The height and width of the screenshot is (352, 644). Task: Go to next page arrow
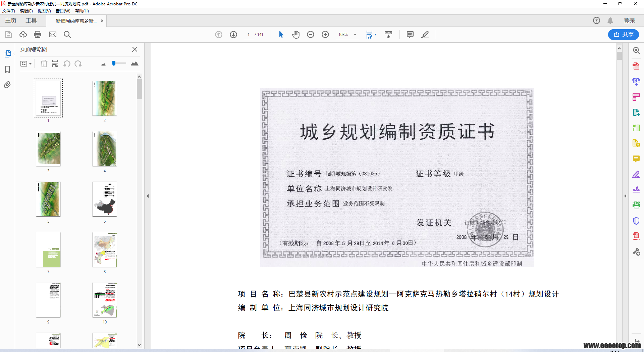[233, 35]
